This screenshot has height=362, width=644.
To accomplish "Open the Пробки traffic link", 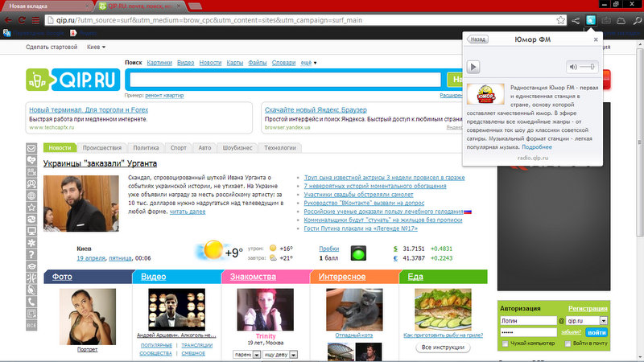I will pyautogui.click(x=329, y=249).
